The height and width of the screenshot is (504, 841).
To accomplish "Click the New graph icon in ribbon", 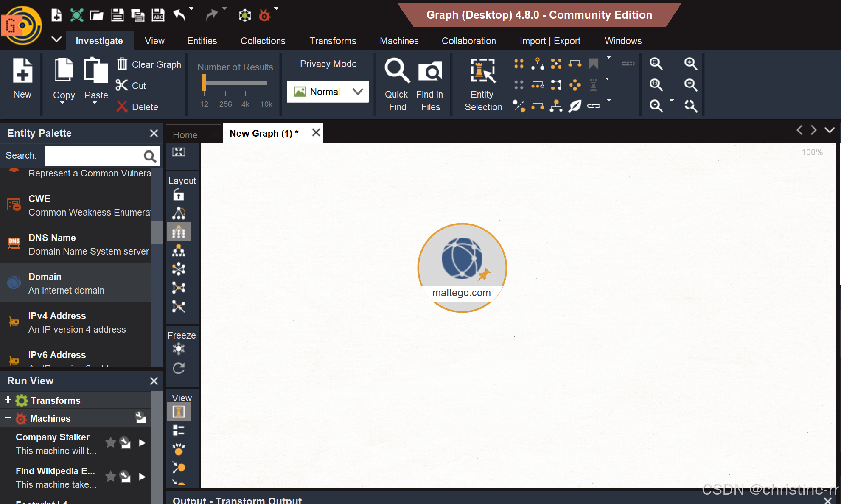I will [x=22, y=70].
